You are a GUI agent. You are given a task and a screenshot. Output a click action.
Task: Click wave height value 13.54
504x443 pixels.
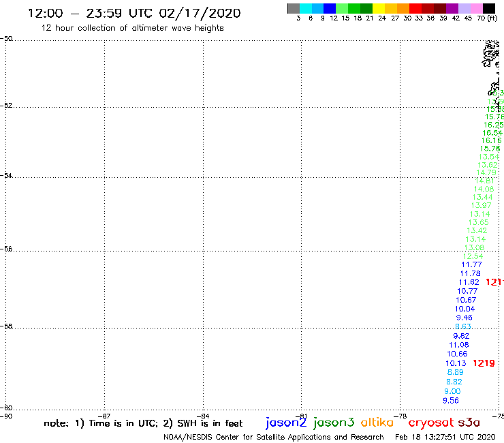coord(488,157)
